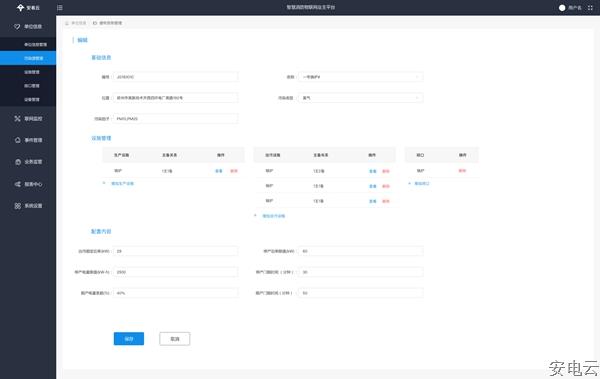The image size is (600, 379).
Task: Click the user avatar circle in header
Action: (562, 8)
